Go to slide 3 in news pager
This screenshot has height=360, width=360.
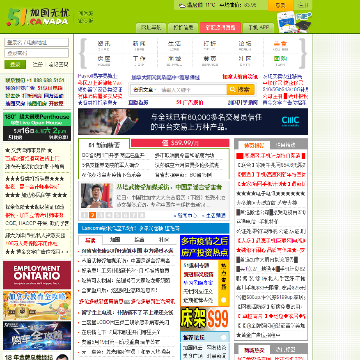tap(101, 215)
